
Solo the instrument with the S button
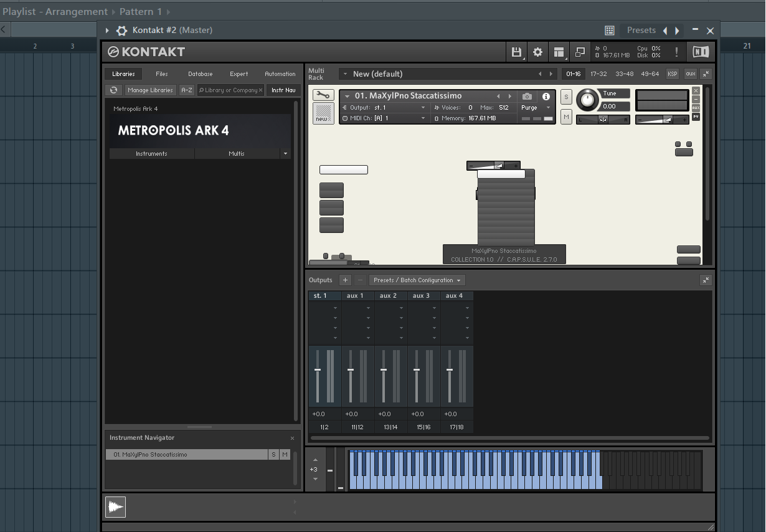[x=566, y=97]
